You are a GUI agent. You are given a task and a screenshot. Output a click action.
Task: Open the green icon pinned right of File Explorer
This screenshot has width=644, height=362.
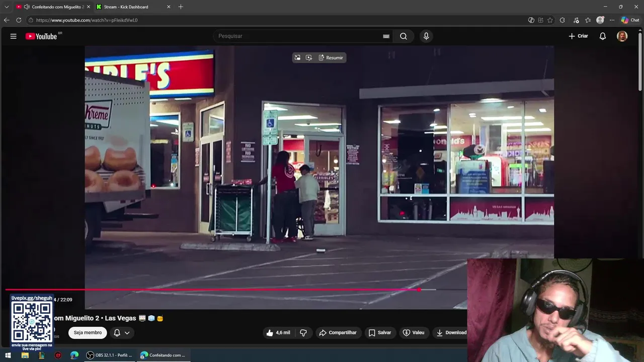(x=41, y=355)
